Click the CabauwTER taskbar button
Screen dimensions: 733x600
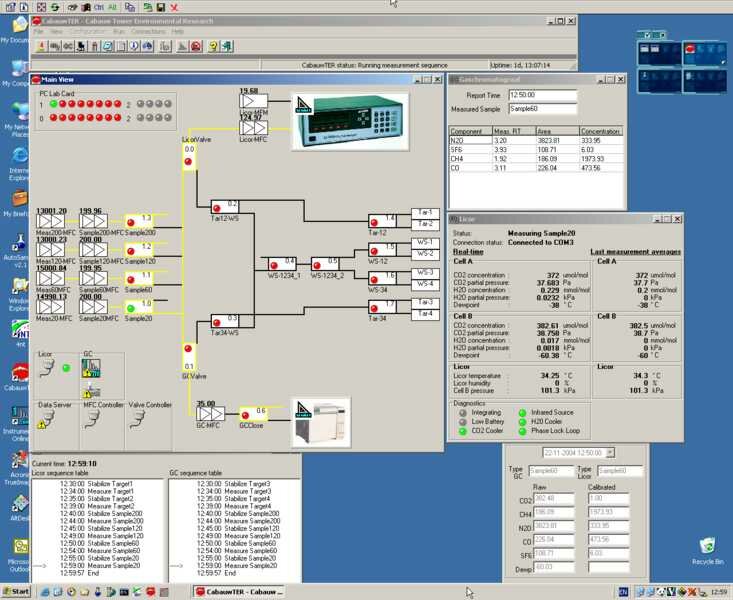coord(239,592)
